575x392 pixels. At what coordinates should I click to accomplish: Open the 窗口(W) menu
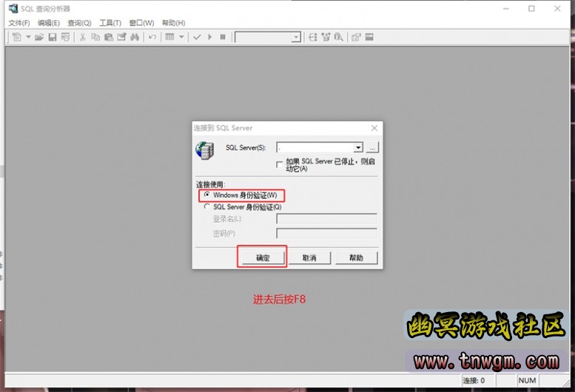(141, 23)
